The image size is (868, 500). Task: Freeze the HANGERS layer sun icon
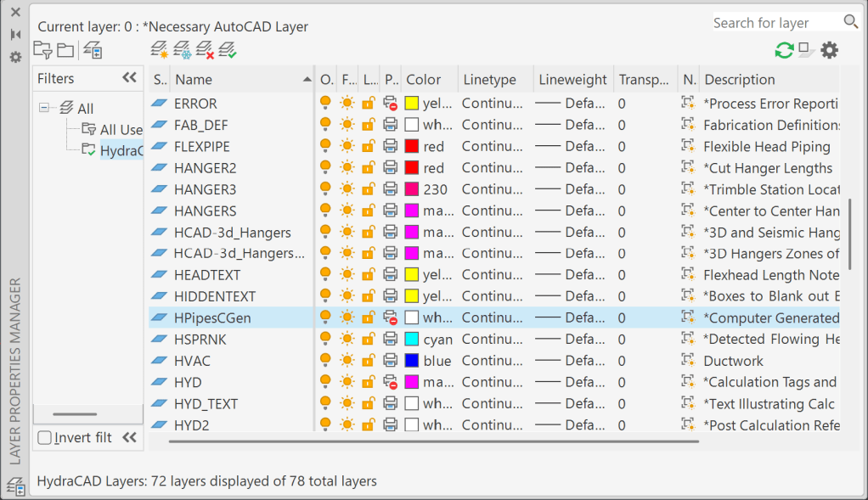pyautogui.click(x=347, y=211)
